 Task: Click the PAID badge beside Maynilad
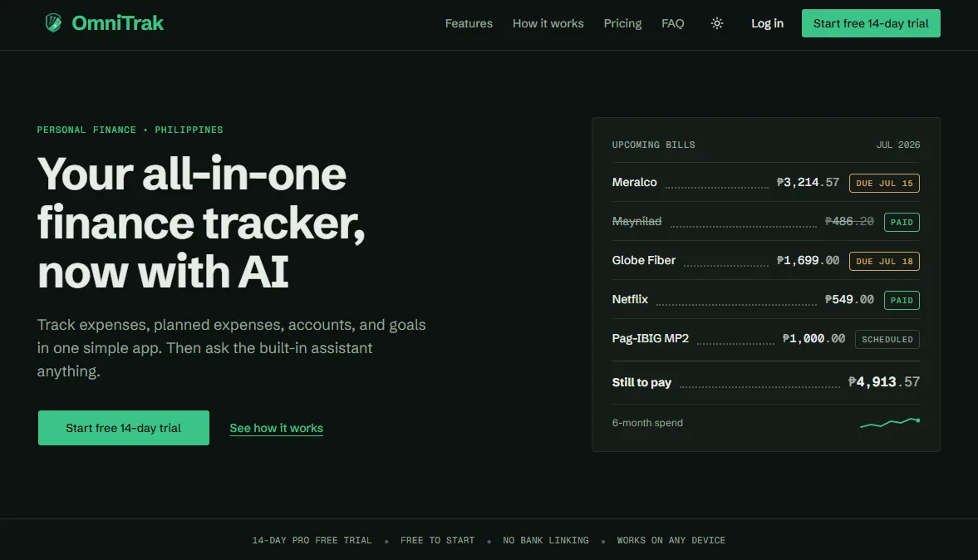pyautogui.click(x=902, y=222)
